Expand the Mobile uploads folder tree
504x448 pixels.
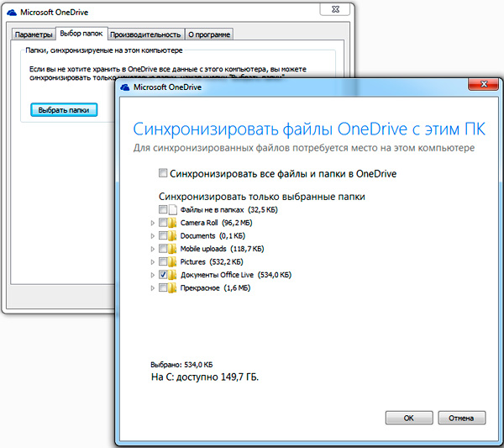coord(152,249)
